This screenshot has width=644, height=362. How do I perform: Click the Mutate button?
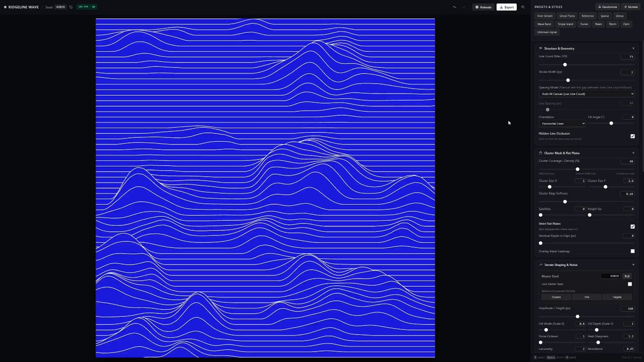pyautogui.click(x=631, y=7)
